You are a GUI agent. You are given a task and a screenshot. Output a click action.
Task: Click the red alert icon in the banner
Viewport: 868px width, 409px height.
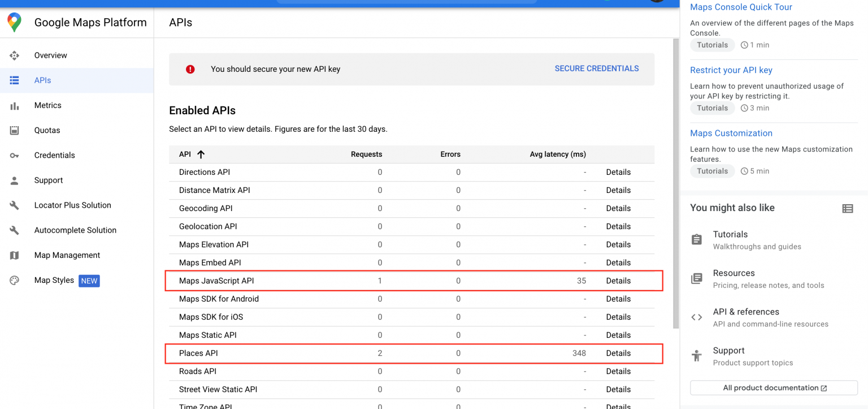point(190,68)
